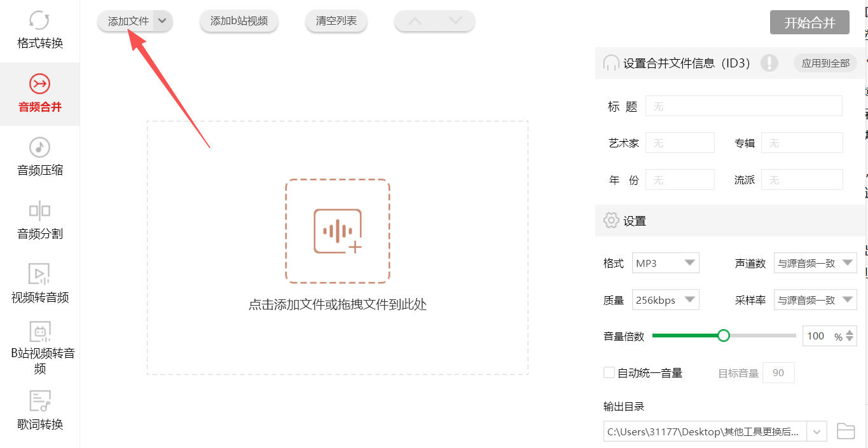Image resolution: width=868 pixels, height=448 pixels.
Task: Open the 格式 MP3 format dropdown
Action: [x=666, y=263]
